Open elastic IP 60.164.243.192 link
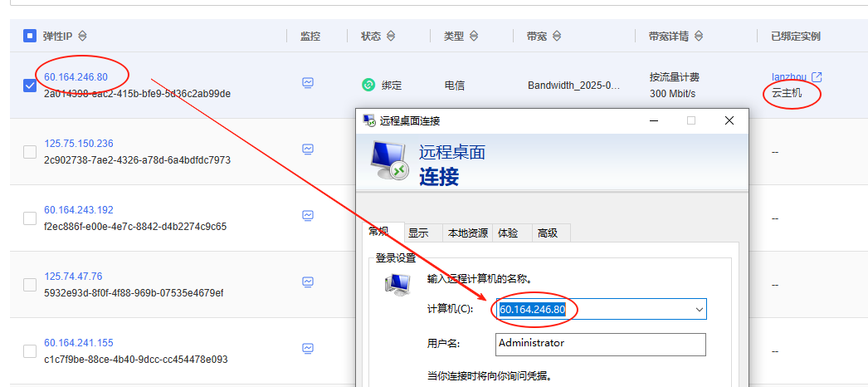The width and height of the screenshot is (868, 387). [x=79, y=210]
